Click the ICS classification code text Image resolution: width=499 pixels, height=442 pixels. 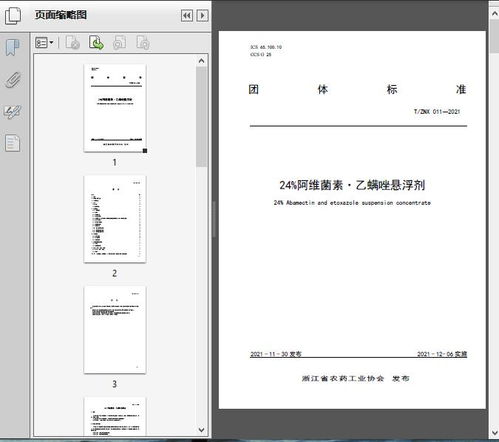pos(266,47)
